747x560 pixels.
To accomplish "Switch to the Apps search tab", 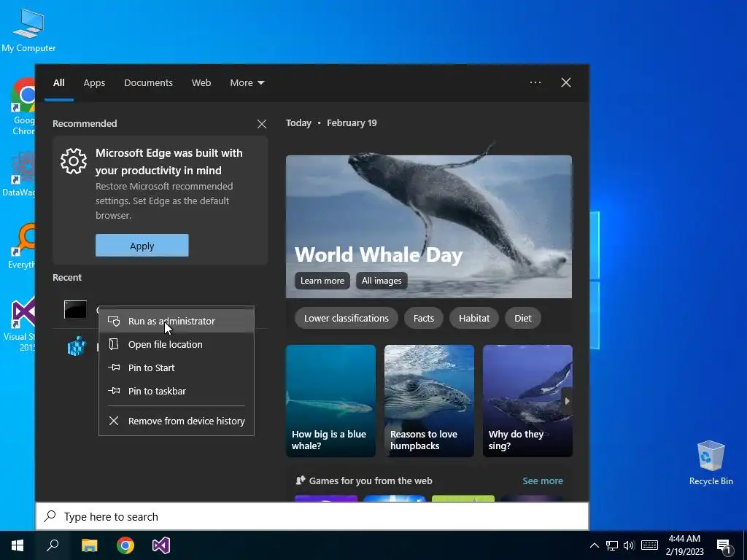I will pyautogui.click(x=94, y=83).
